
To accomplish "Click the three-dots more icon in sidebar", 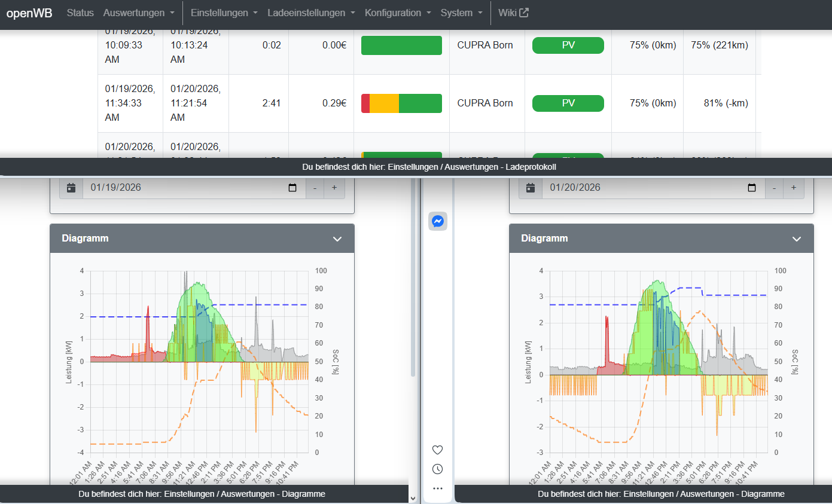I will click(x=437, y=488).
